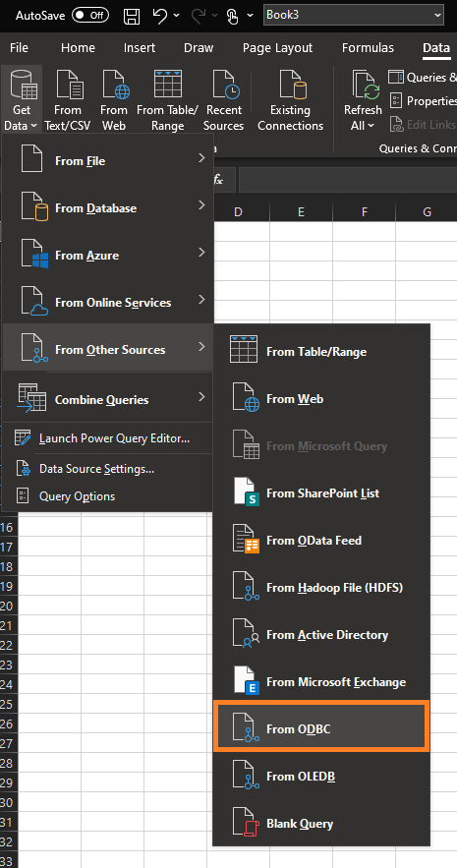
Task: Click the Get Data button
Action: click(x=23, y=100)
